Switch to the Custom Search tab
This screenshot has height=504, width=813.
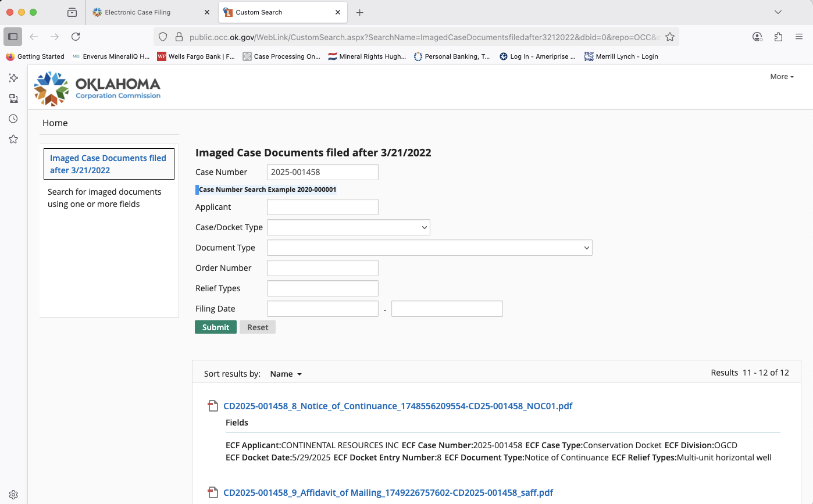[x=283, y=12]
